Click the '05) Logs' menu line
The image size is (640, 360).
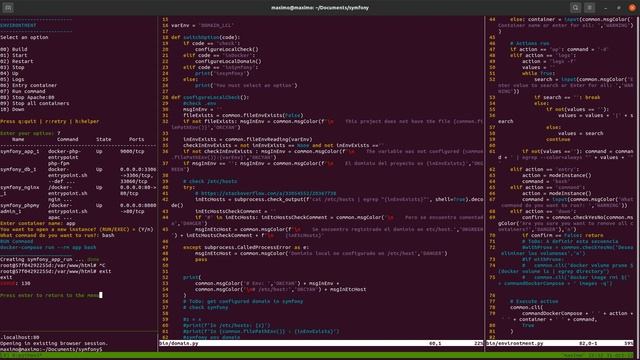[x=12, y=79]
